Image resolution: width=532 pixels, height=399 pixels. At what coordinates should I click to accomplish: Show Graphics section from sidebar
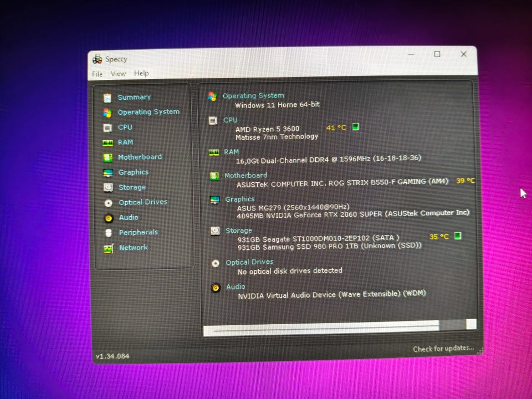pos(134,172)
